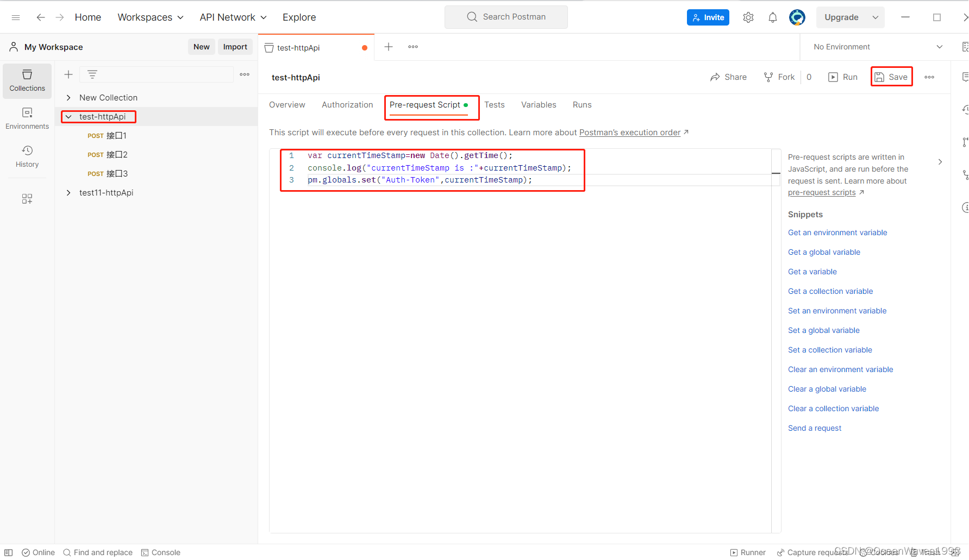969x560 pixels.
Task: Open History in sidebar
Action: point(27,156)
